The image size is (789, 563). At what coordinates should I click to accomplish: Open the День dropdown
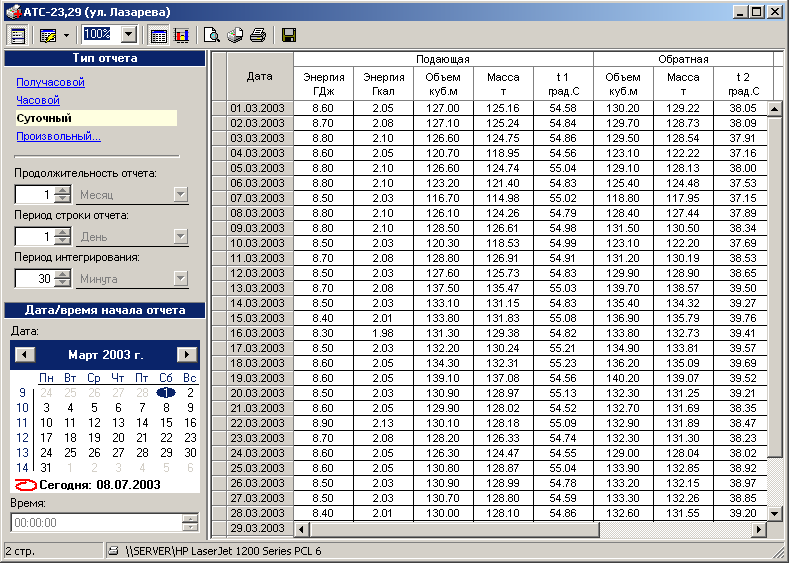click(x=181, y=236)
